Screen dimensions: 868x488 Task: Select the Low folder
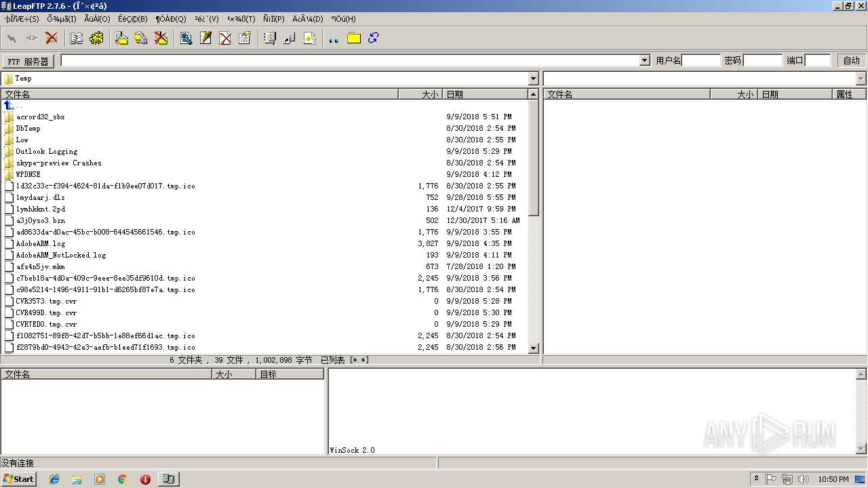click(22, 140)
